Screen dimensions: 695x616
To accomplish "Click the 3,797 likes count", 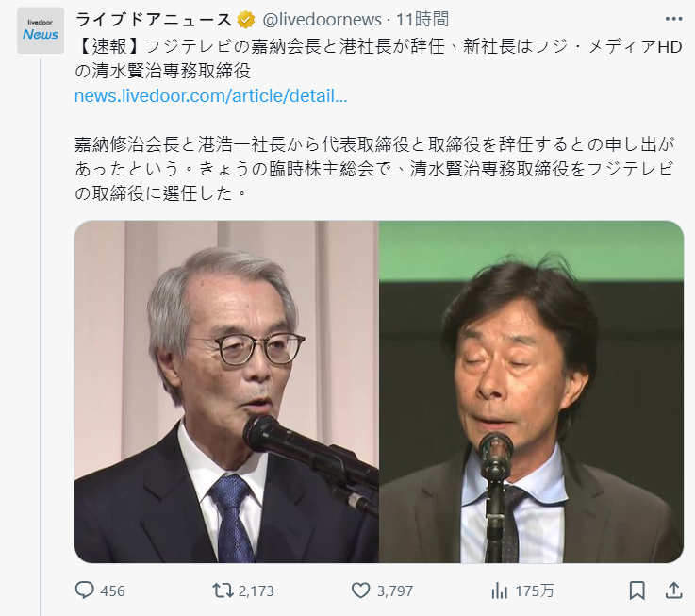I will point(395,591).
